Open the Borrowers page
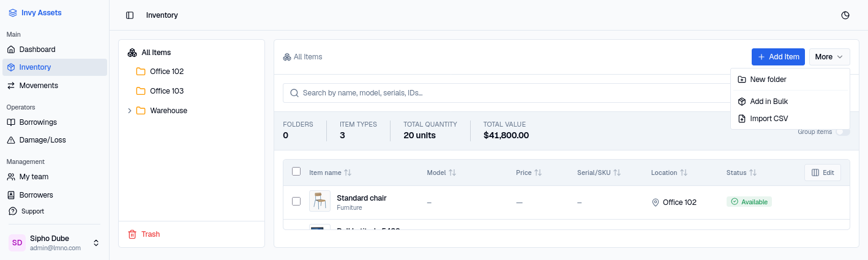 coord(54,195)
